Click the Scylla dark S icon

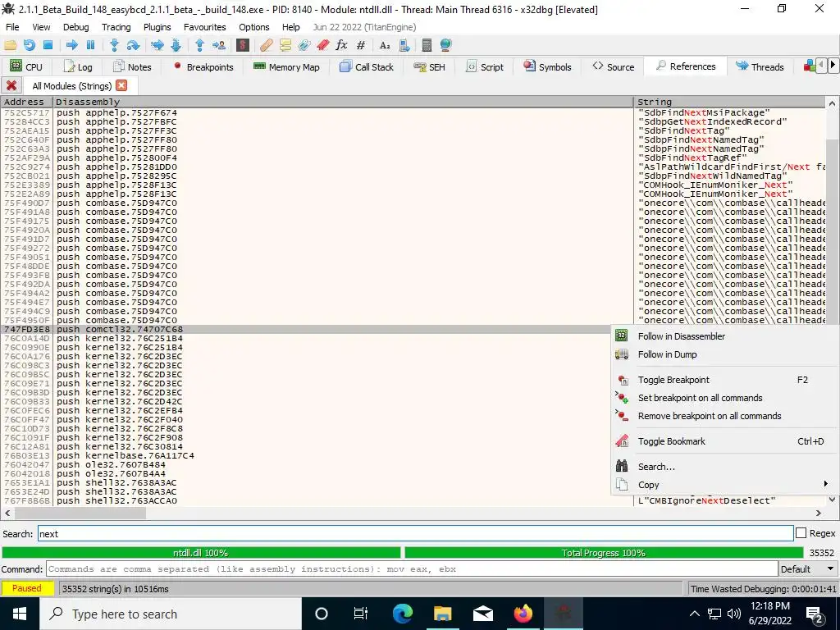tap(243, 46)
